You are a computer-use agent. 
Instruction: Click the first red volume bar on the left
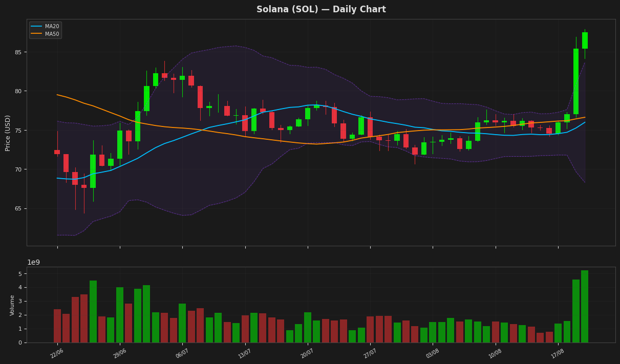[x=57, y=326]
